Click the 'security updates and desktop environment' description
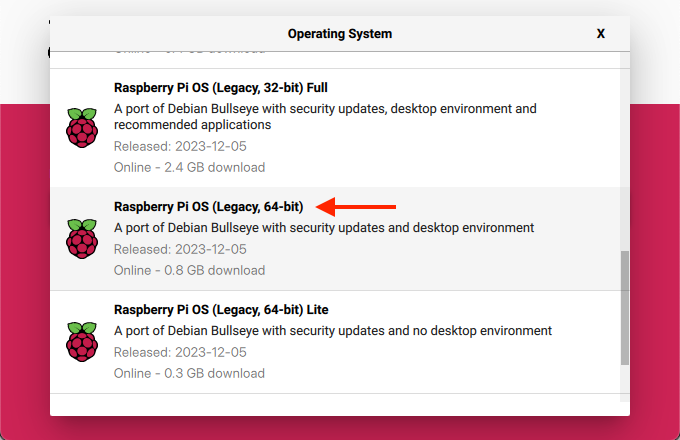This screenshot has height=440, width=680. coord(324,228)
